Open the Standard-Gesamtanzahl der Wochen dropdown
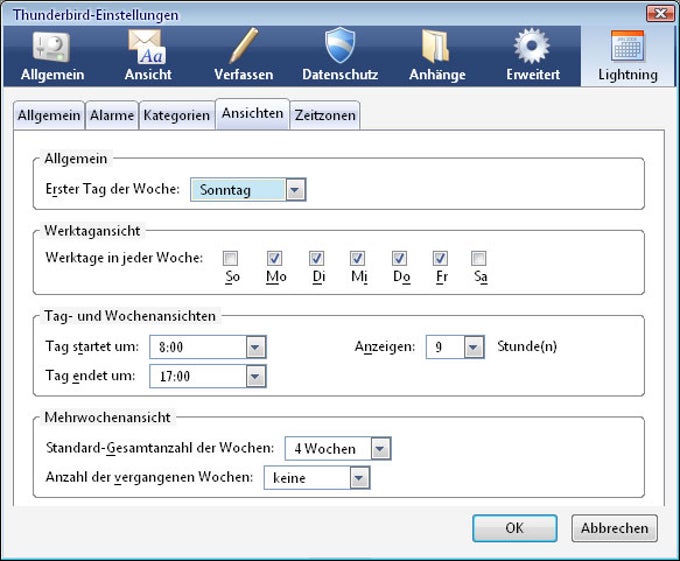680x561 pixels. (x=338, y=448)
